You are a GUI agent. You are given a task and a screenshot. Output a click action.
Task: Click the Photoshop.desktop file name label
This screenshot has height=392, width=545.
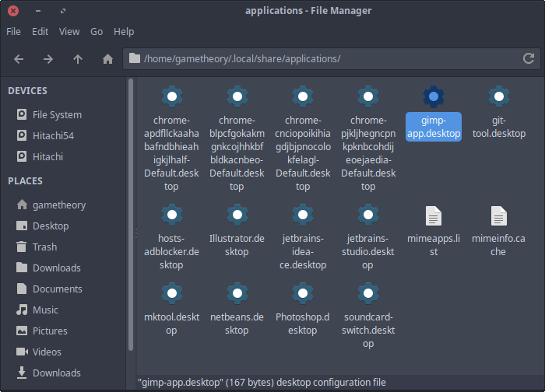pyautogui.click(x=303, y=324)
